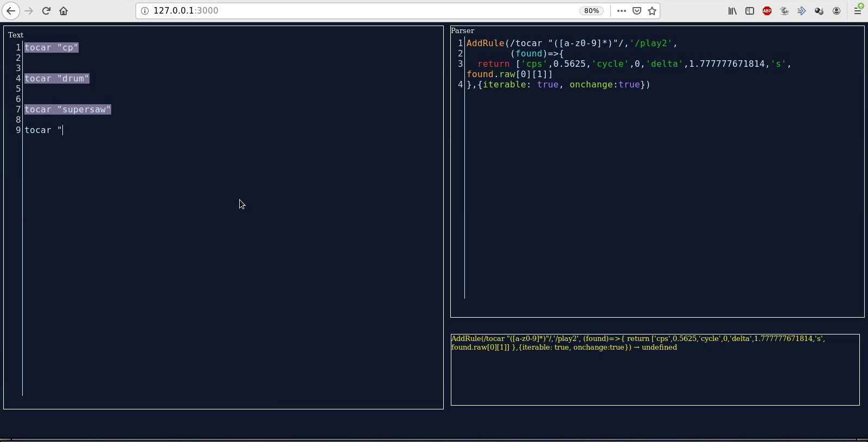The width and height of the screenshot is (868, 442).
Task: Go back to the previous page
Action: [11, 11]
